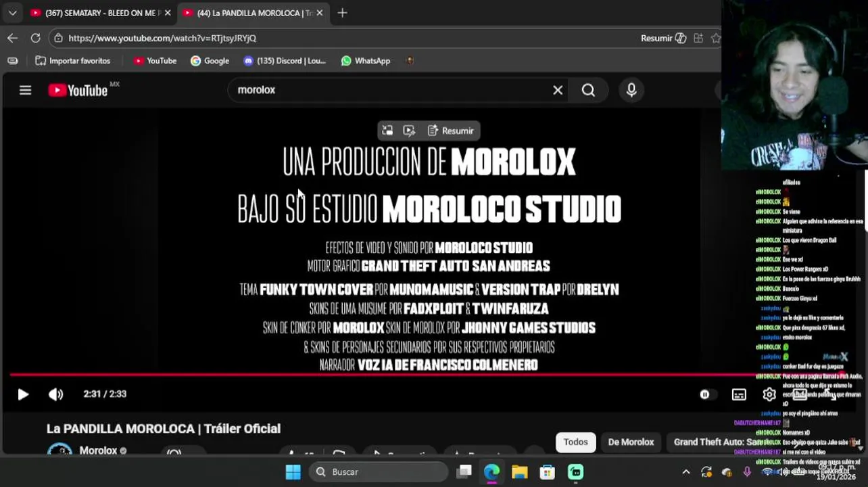
Task: Open Microsoft Store from taskbar
Action: (547, 472)
